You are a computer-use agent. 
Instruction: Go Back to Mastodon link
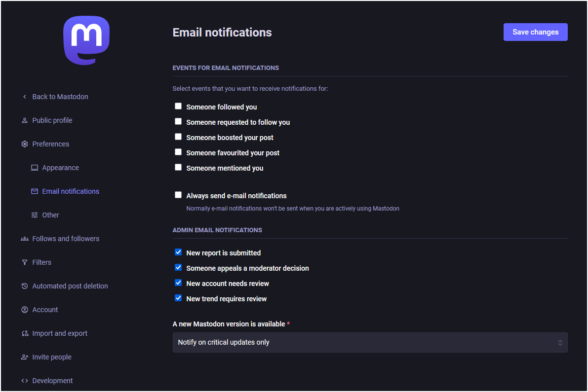(60, 97)
